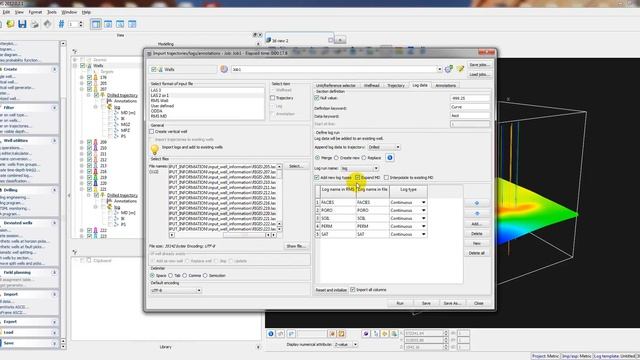Image resolution: width=640 pixels, height=360 pixels.
Task: Click the yellow globe icon in main toolbar
Action: (x=10, y=24)
